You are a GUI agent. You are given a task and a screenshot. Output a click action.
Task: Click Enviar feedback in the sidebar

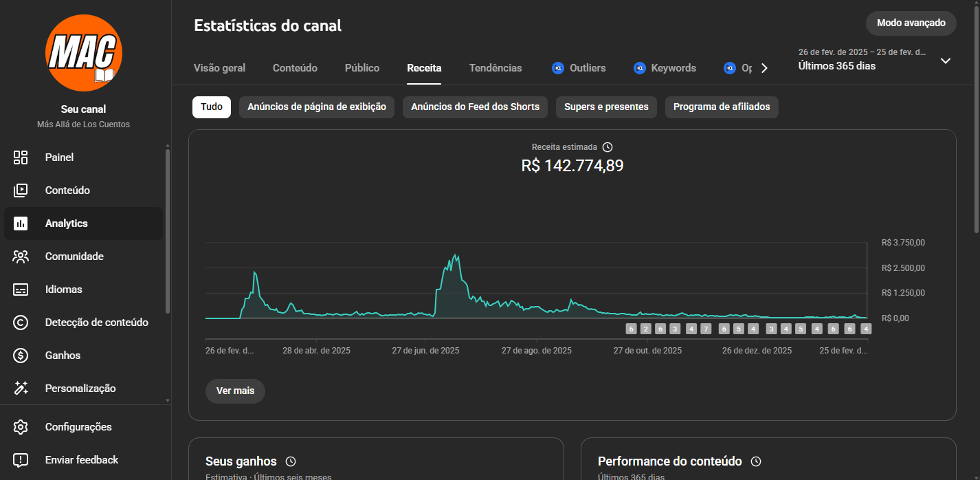pos(83,460)
